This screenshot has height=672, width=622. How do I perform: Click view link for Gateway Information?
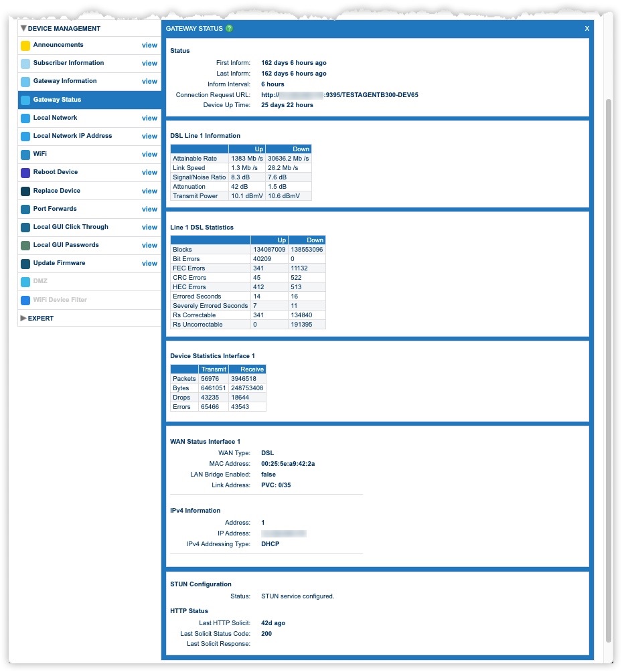click(x=149, y=82)
